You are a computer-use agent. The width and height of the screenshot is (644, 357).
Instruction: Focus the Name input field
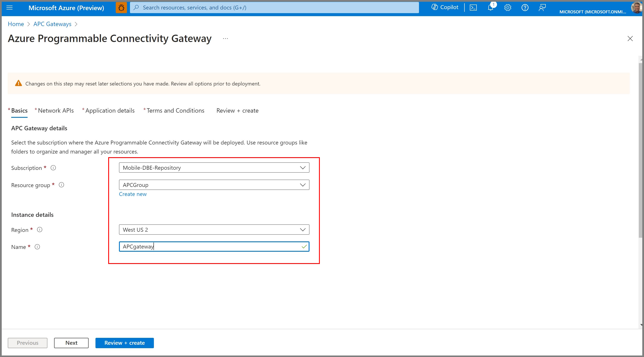[214, 247]
